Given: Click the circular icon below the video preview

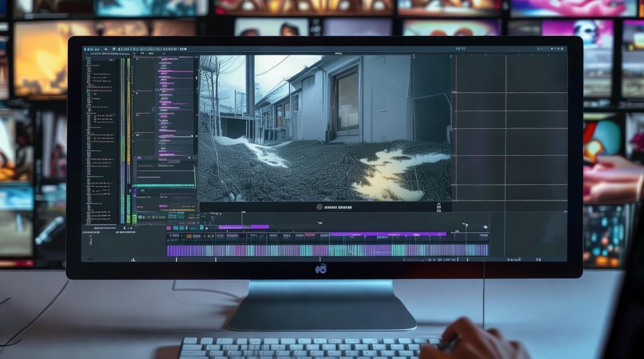Looking at the screenshot, I should [x=319, y=207].
